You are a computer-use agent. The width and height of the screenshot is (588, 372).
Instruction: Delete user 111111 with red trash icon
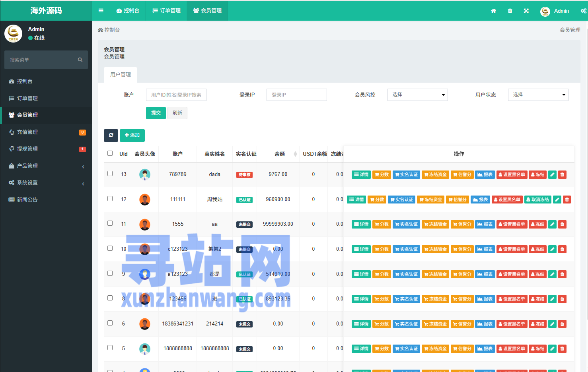pos(567,200)
